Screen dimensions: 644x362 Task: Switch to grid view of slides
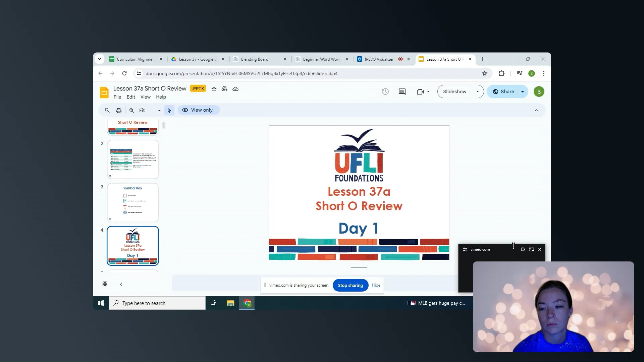[x=105, y=284]
